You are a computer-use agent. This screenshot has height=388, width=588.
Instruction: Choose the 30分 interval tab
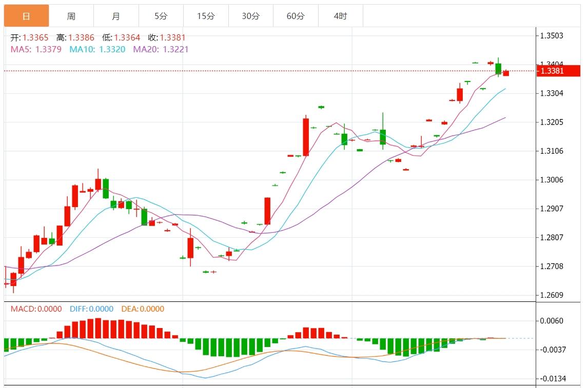point(250,16)
